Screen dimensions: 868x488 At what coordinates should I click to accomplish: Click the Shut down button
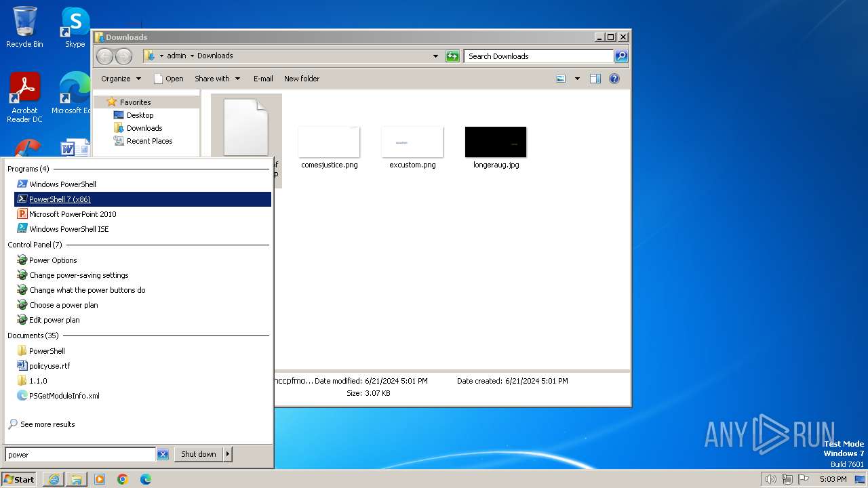pos(199,454)
